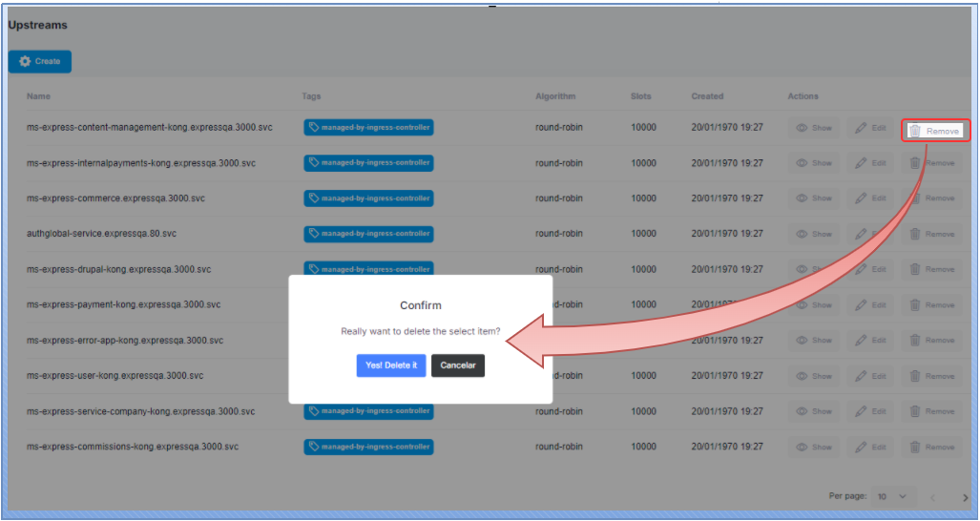Viewport: 980px width, 521px height.
Task: Sort by Created column header
Action: click(707, 96)
